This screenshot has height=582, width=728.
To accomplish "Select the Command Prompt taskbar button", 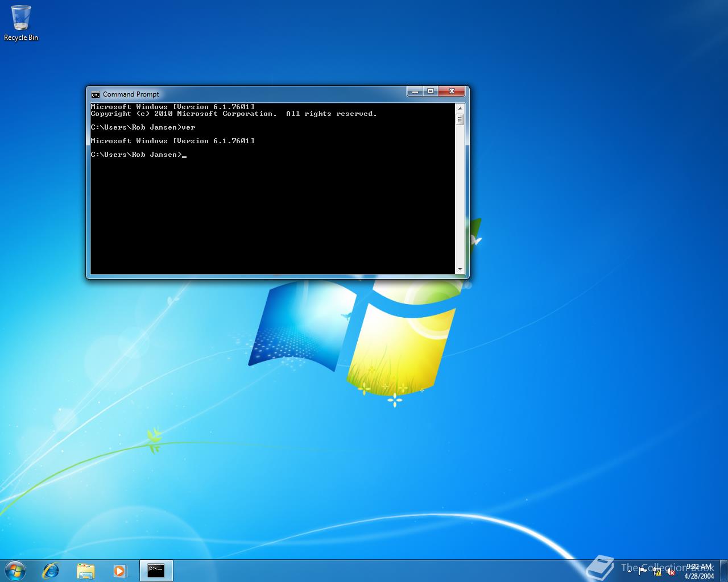I will click(156, 570).
